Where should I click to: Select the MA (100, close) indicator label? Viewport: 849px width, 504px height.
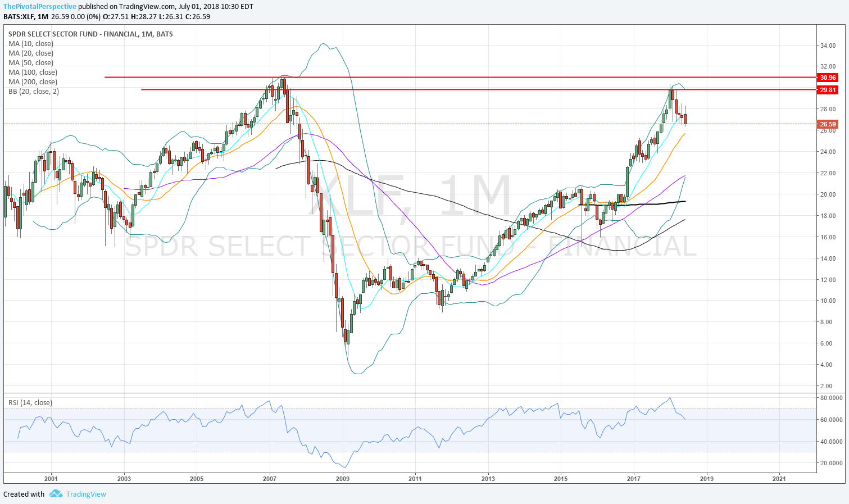coord(33,72)
